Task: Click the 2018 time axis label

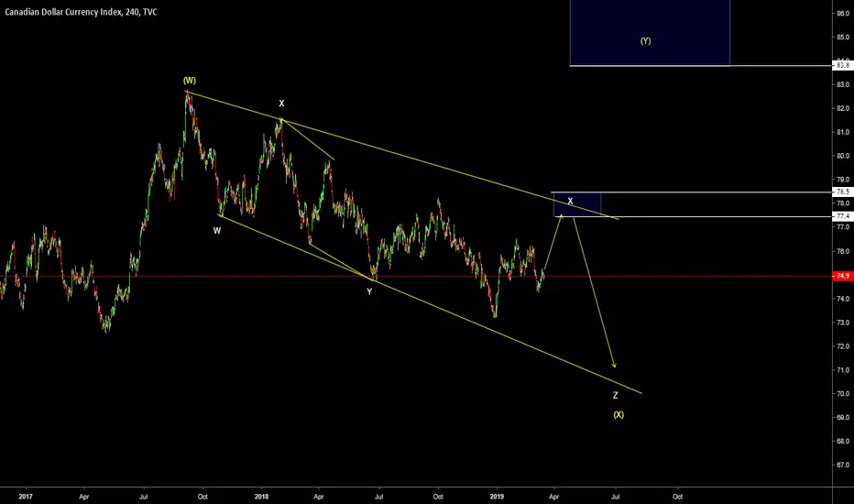Action: point(261,497)
